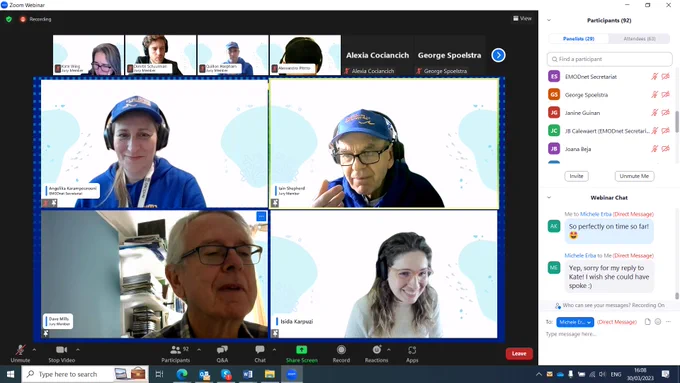Show next video thumbnails with blue arrow
The image size is (680, 383).
coord(498,55)
